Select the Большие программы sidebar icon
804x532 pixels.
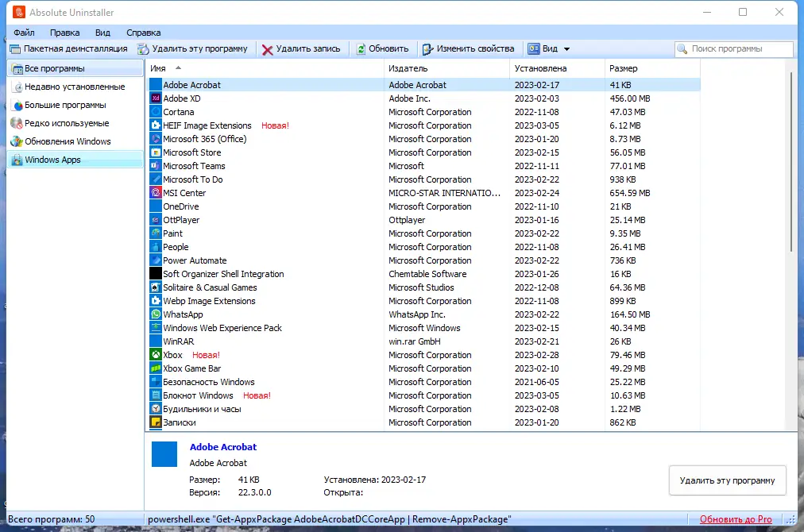(18, 105)
